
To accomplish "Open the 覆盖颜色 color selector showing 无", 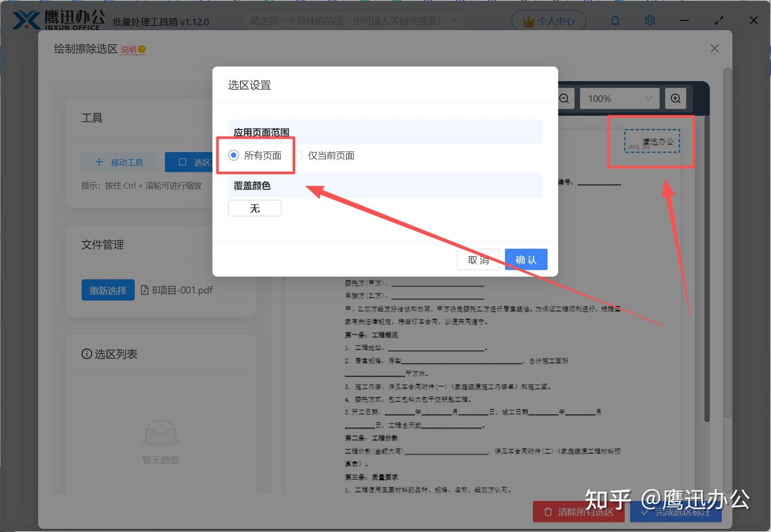I will click(x=255, y=208).
